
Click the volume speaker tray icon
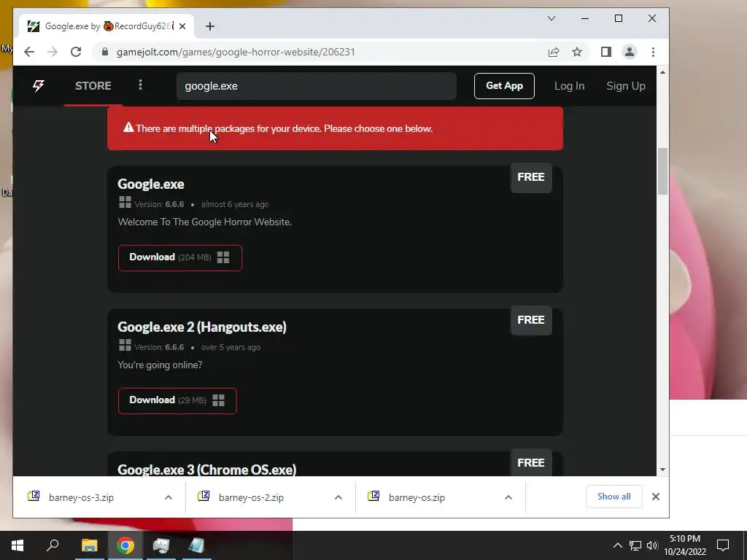[x=652, y=545]
